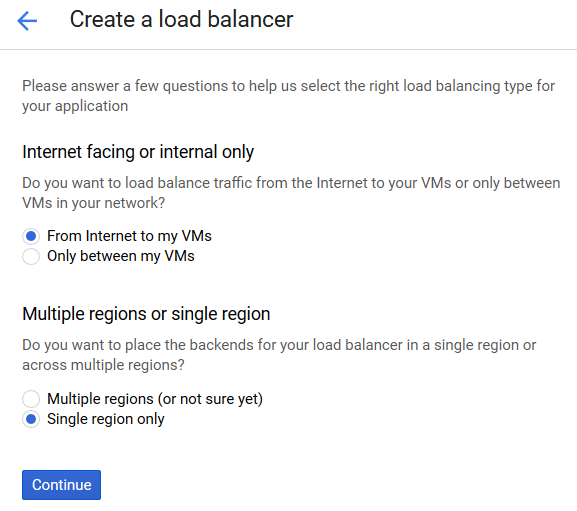Click the Continue button
The image size is (577, 511).
tap(61, 485)
